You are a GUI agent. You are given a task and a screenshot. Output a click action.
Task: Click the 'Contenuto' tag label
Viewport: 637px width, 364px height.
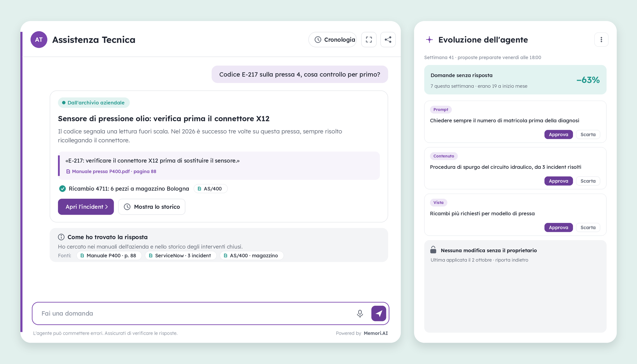tap(444, 156)
